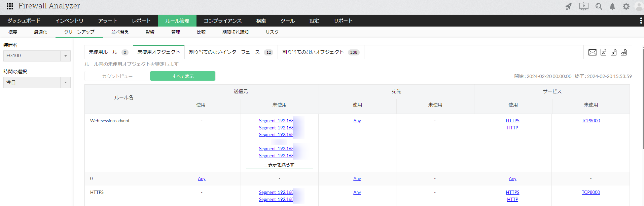Open the コンプライアンス menu
This screenshot has height=206, width=644.
point(222,21)
